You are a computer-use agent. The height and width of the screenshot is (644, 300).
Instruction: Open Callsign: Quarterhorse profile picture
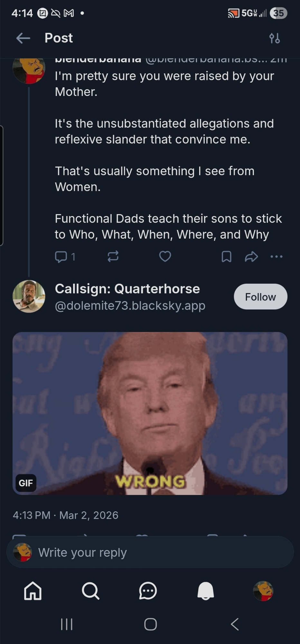click(29, 296)
